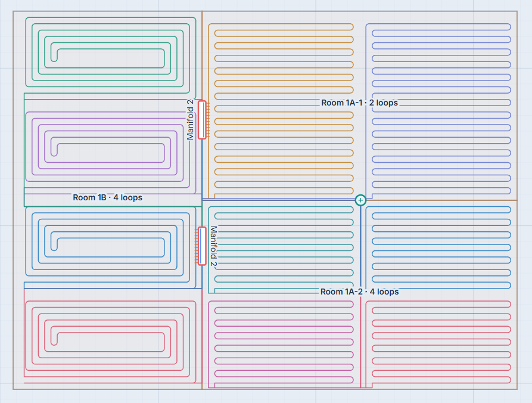Image resolution: width=532 pixels, height=403 pixels.
Task: Click the lower vertical Manifold 2 text
Action: 213,246
